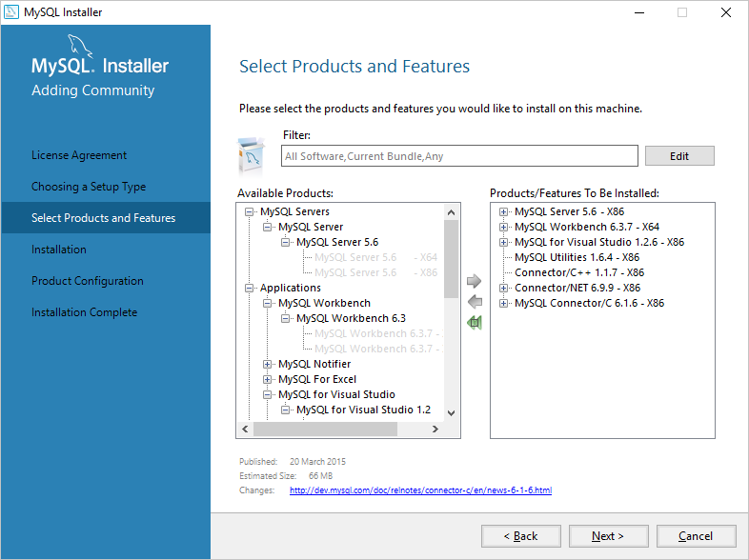Expand MySQL Workbench 6.3.7 - X64 features
749x560 pixels.
[503, 227]
